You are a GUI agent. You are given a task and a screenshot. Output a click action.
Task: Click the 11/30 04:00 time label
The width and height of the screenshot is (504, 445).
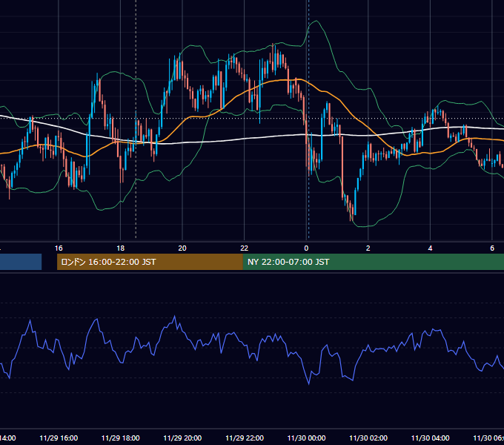[431, 438]
